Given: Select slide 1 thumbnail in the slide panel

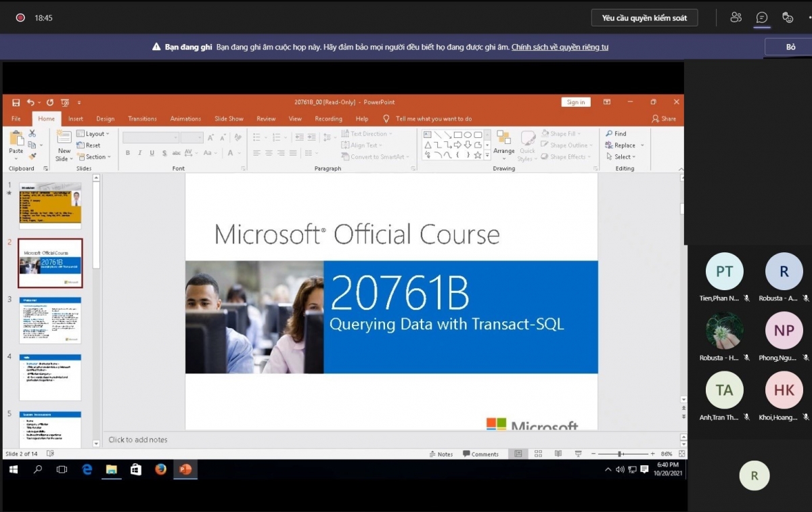Looking at the screenshot, I should pos(50,206).
